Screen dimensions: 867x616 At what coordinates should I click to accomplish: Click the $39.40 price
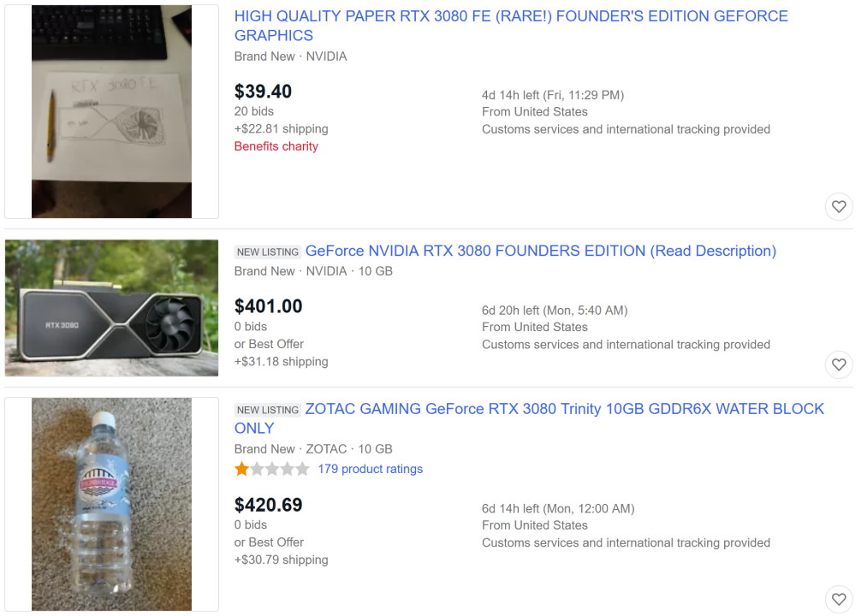click(263, 92)
